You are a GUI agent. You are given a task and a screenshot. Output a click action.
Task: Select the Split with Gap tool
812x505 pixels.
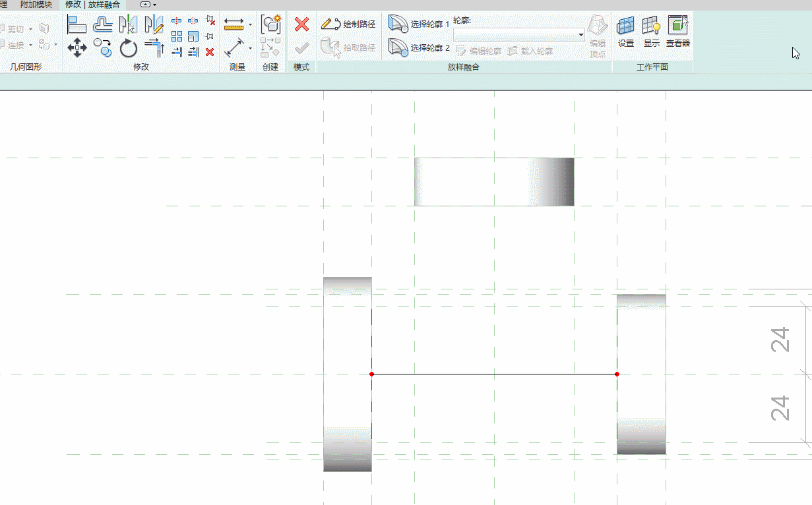[193, 20]
